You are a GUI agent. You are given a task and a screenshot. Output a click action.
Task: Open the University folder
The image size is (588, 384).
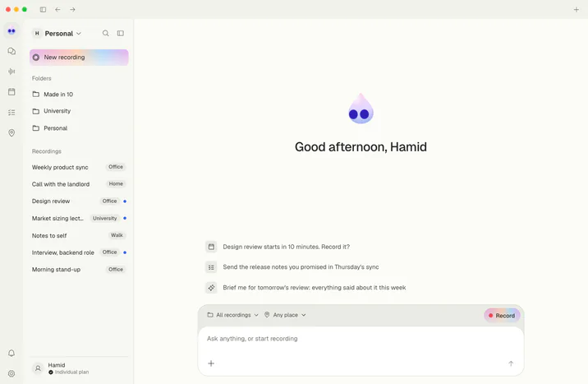[79, 111]
